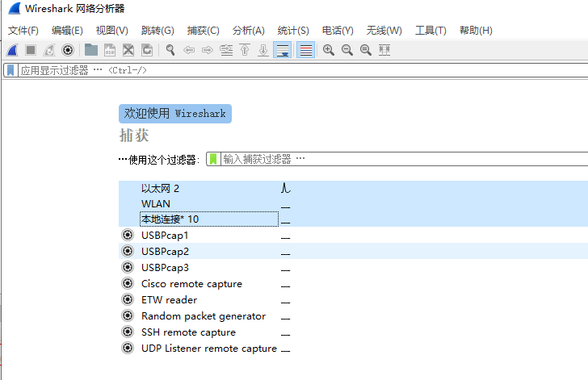Click gear icon next to USBPcap1
Image resolution: width=588 pixels, height=380 pixels.
(x=128, y=235)
